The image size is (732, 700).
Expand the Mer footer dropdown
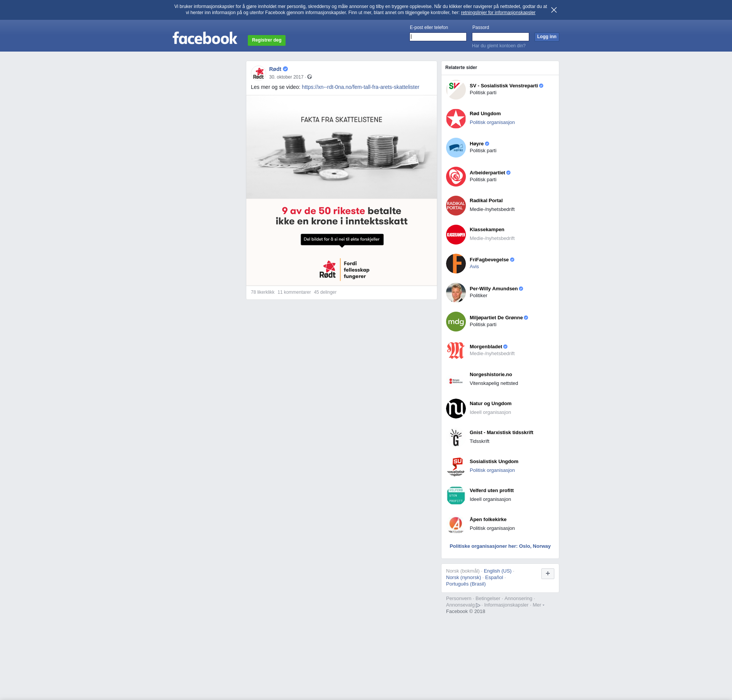[538, 605]
